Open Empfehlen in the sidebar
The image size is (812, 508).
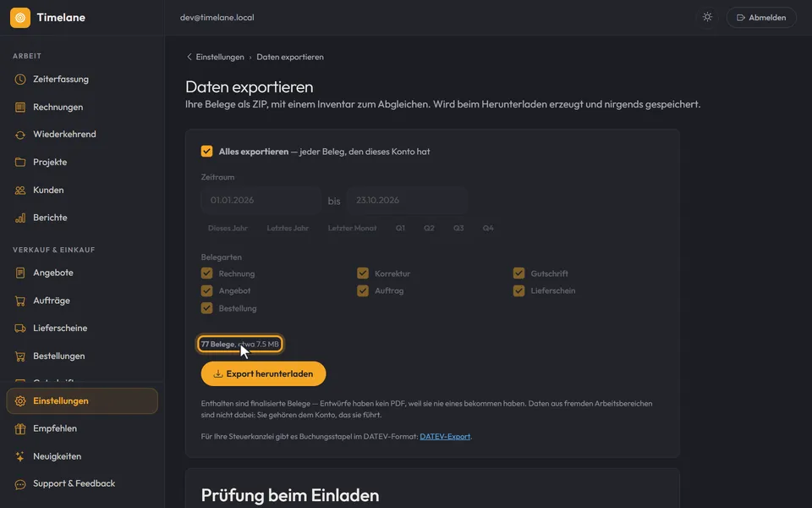(82, 428)
